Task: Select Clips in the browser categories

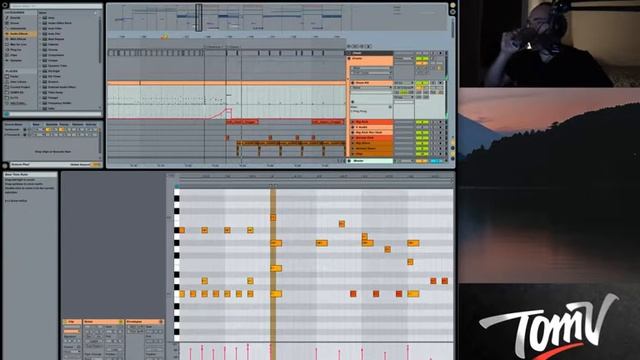Action: tap(14, 55)
